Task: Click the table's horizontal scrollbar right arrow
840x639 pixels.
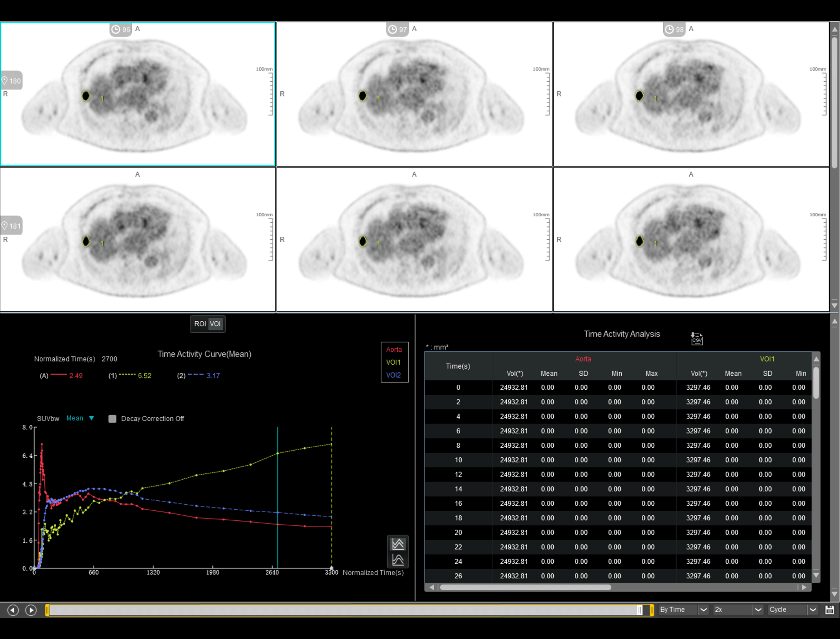Action: [x=804, y=587]
